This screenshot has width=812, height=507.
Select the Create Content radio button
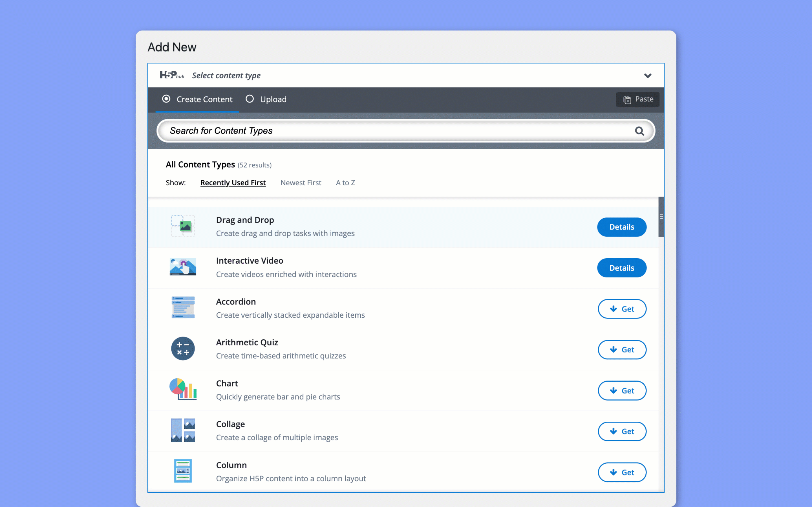coord(167,99)
